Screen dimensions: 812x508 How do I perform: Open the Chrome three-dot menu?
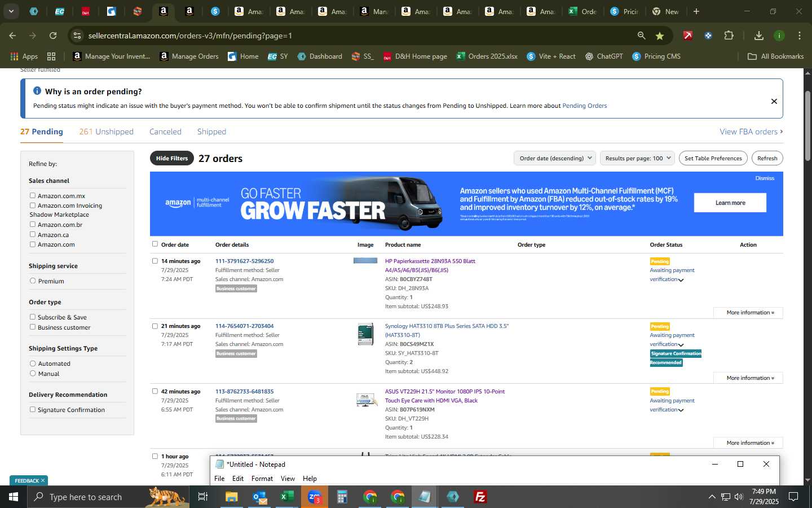(800, 36)
